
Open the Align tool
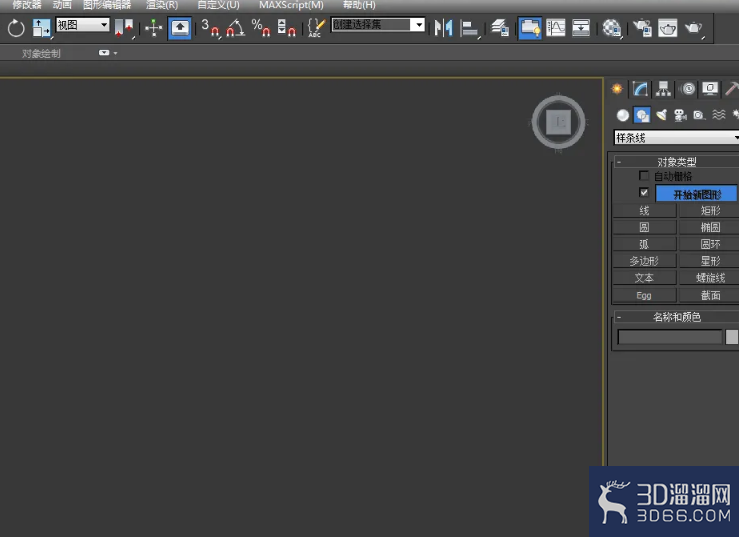point(469,28)
